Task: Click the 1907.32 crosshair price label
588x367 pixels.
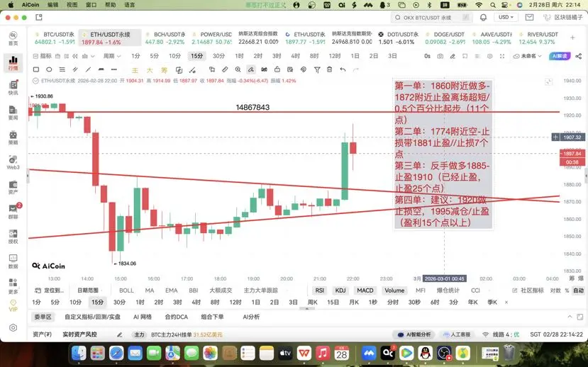Action: click(x=572, y=137)
